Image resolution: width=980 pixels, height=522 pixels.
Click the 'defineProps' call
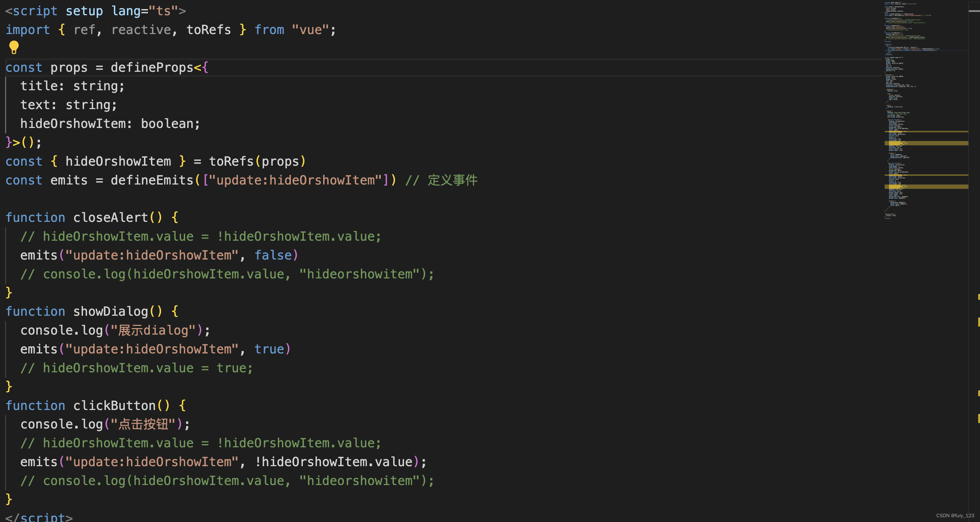(x=152, y=67)
